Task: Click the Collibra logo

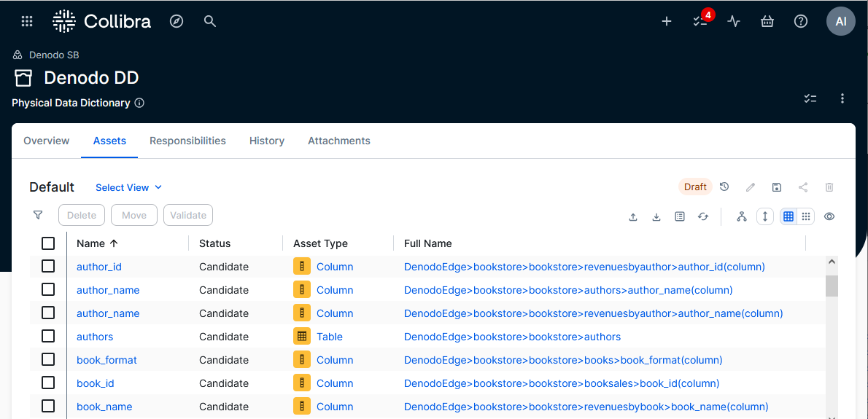Action: pos(101,22)
